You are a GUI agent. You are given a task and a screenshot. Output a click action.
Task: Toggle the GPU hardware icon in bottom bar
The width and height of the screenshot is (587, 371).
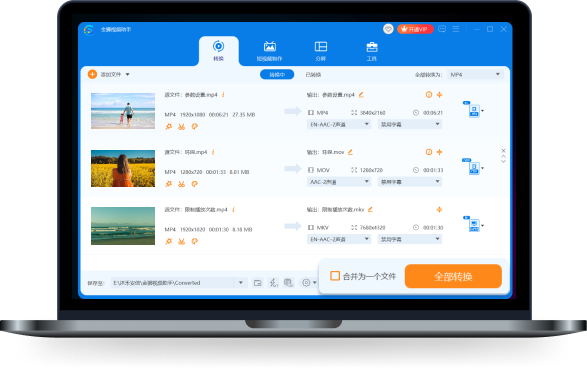[288, 283]
